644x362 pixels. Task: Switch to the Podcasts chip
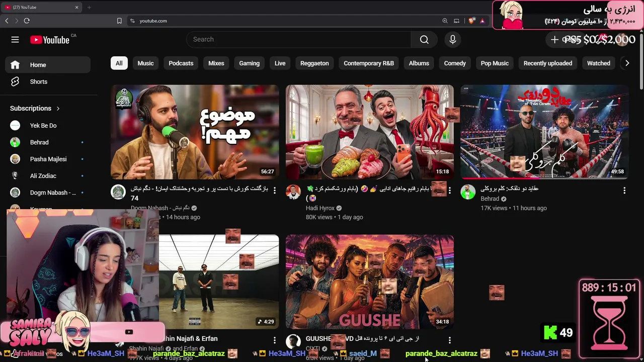coord(181,63)
